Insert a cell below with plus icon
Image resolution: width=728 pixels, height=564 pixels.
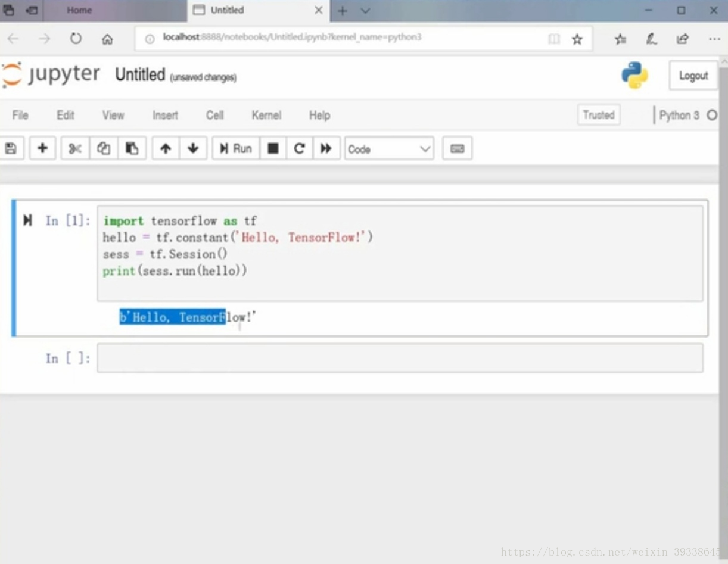42,149
